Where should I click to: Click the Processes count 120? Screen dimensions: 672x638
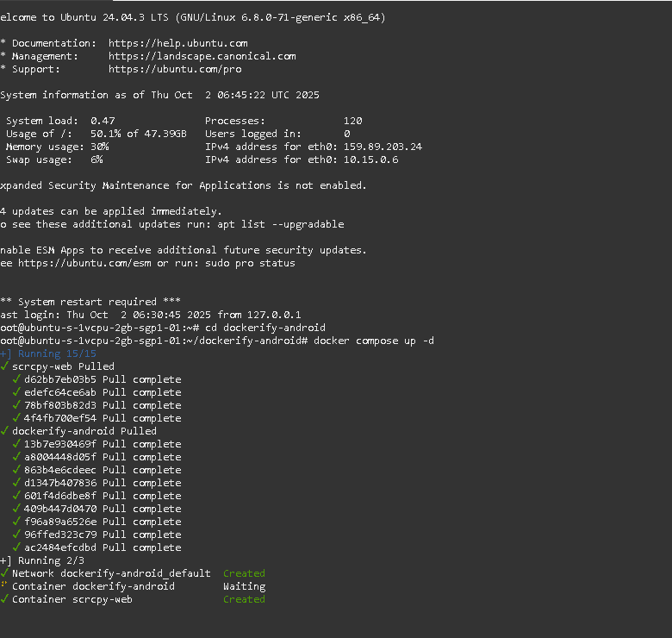pos(352,121)
